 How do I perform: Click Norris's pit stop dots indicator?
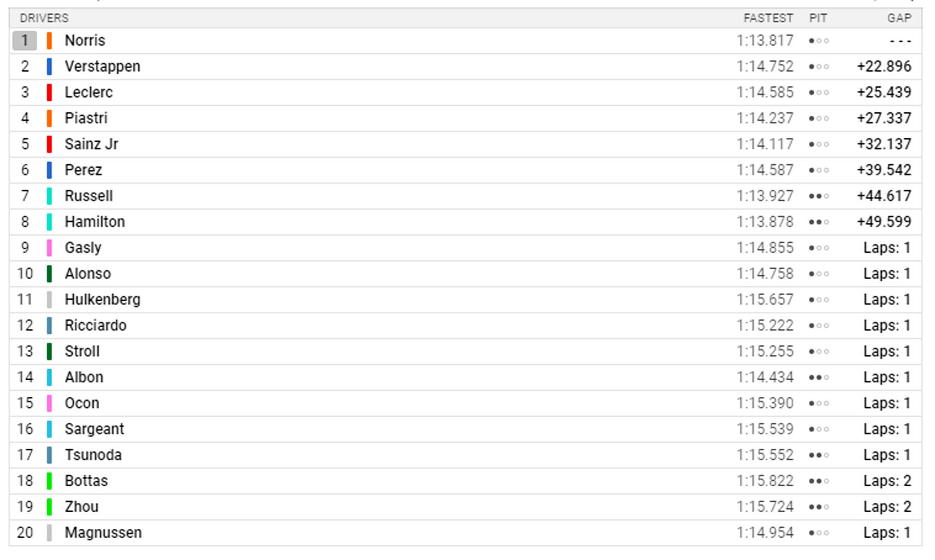[819, 41]
